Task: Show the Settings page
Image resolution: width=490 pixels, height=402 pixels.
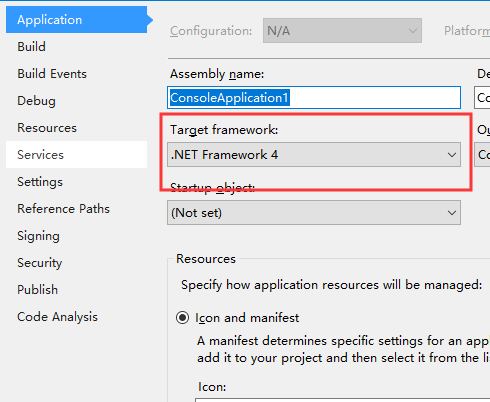Action: click(76, 182)
